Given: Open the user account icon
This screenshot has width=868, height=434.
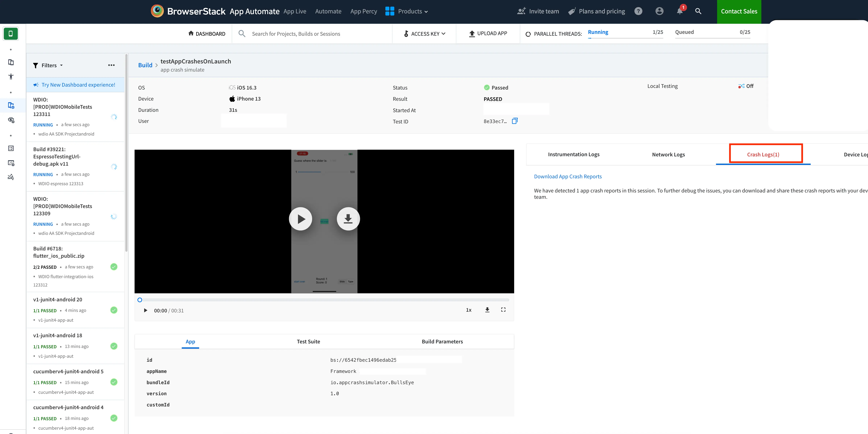Looking at the screenshot, I should (659, 11).
